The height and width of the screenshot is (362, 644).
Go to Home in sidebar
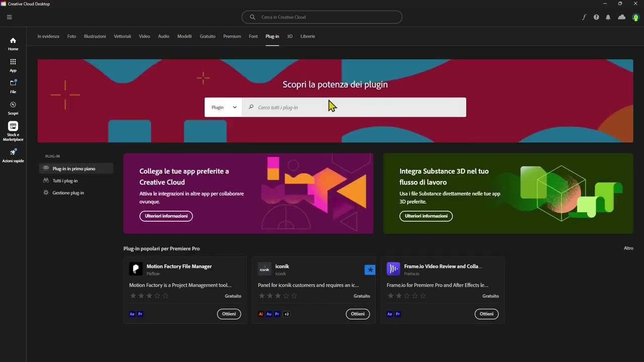point(13,44)
